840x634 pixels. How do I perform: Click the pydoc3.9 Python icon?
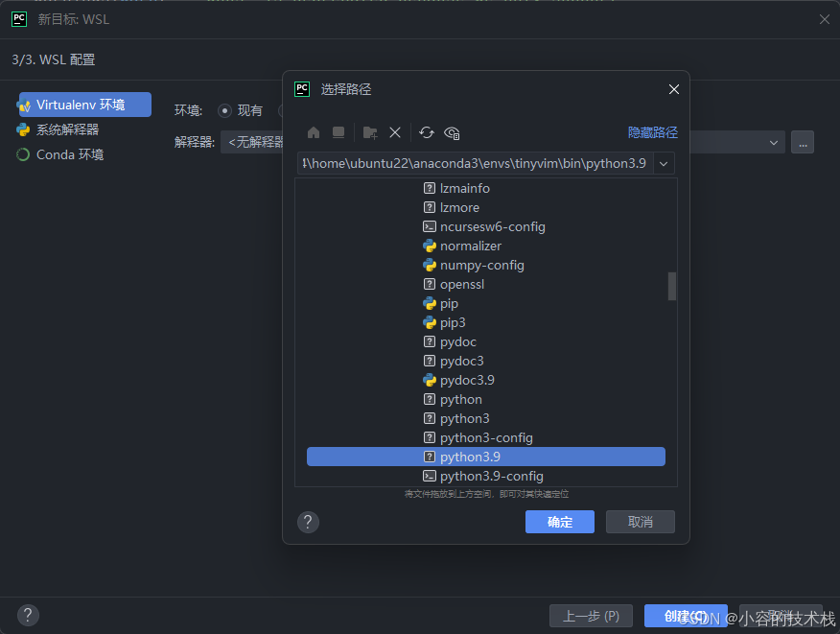(x=429, y=380)
